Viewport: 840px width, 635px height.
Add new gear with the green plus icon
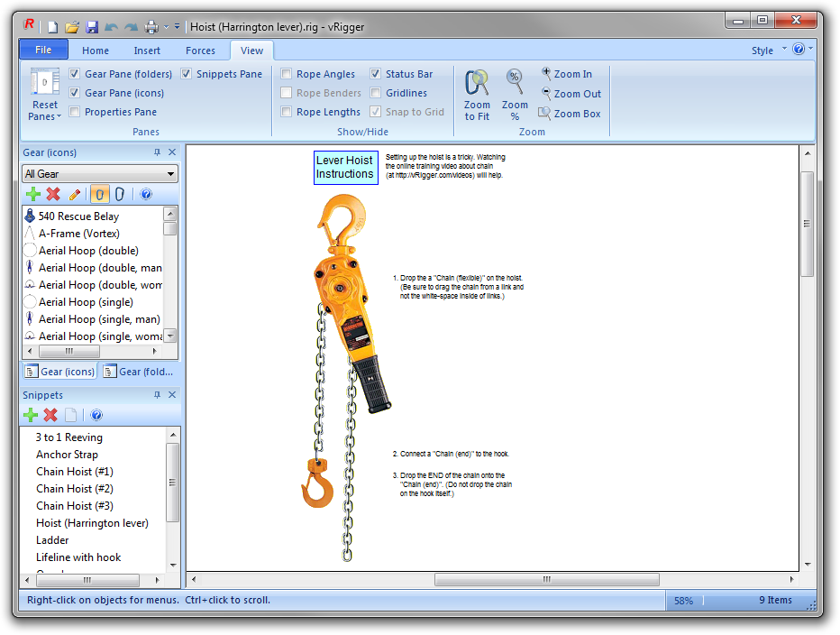coord(32,194)
